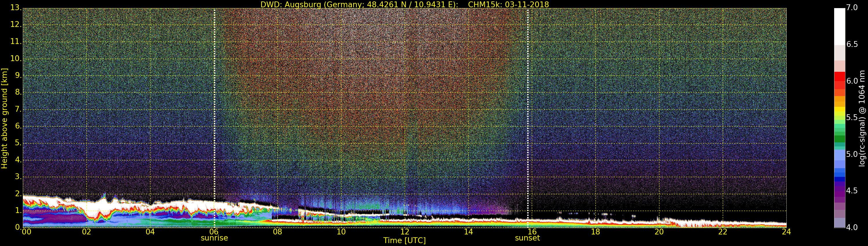Click colorbar tick value '6.5'
The image size is (868, 246).
click(852, 45)
